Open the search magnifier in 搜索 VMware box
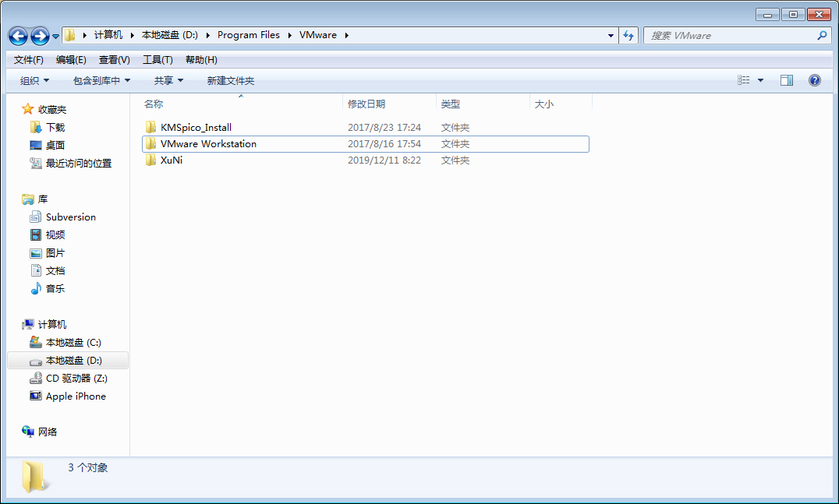The height and width of the screenshot is (504, 839). [821, 36]
